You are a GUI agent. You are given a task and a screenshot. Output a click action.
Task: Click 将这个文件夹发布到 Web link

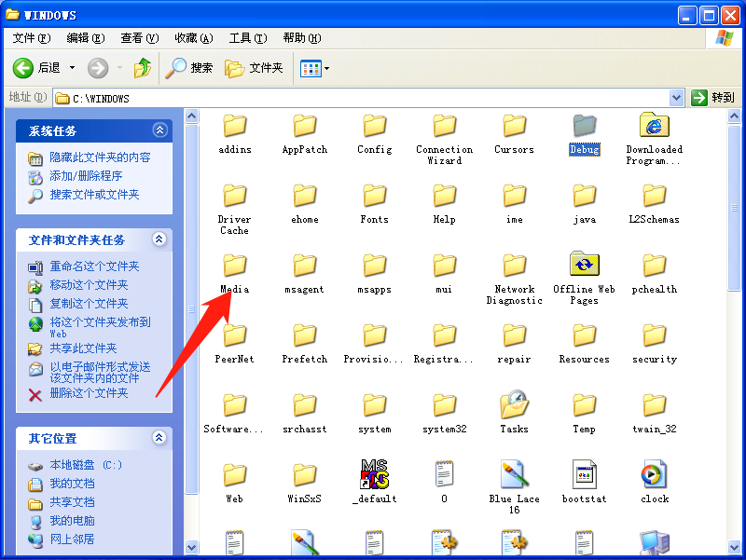point(100,328)
